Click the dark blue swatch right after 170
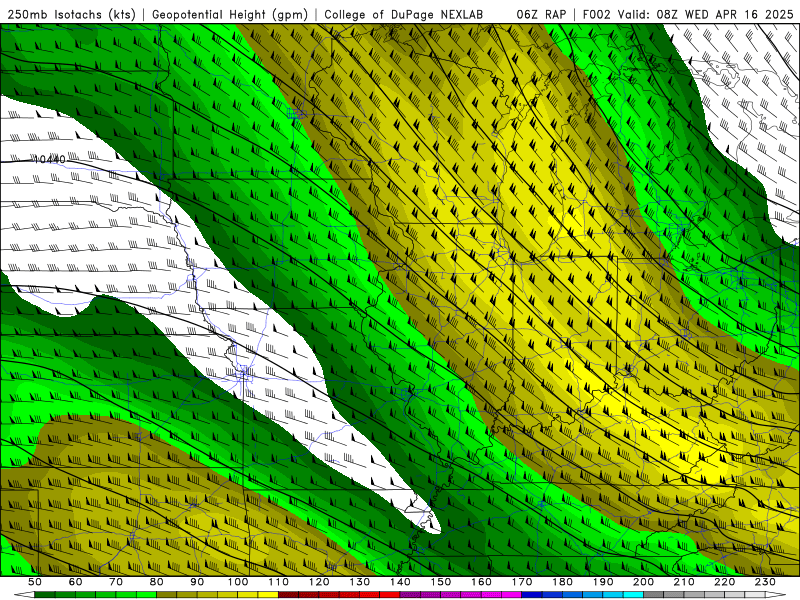This screenshot has width=800, height=600. point(532,595)
